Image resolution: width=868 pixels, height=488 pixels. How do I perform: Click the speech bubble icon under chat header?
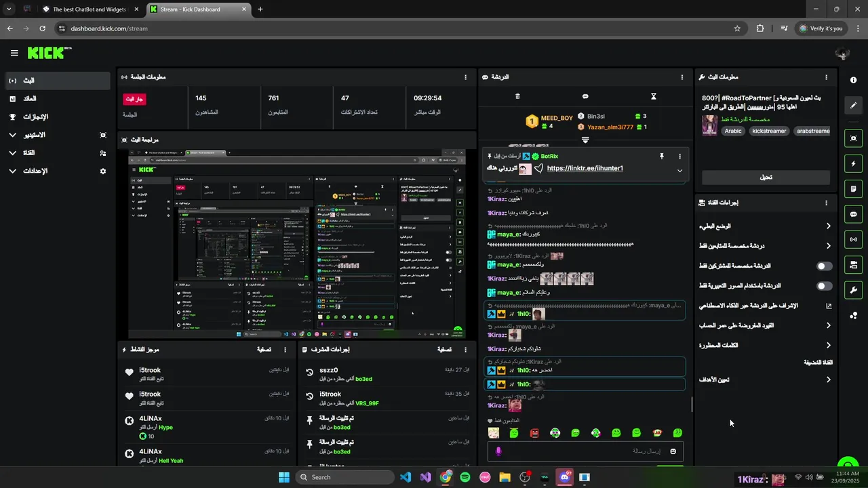(x=585, y=96)
